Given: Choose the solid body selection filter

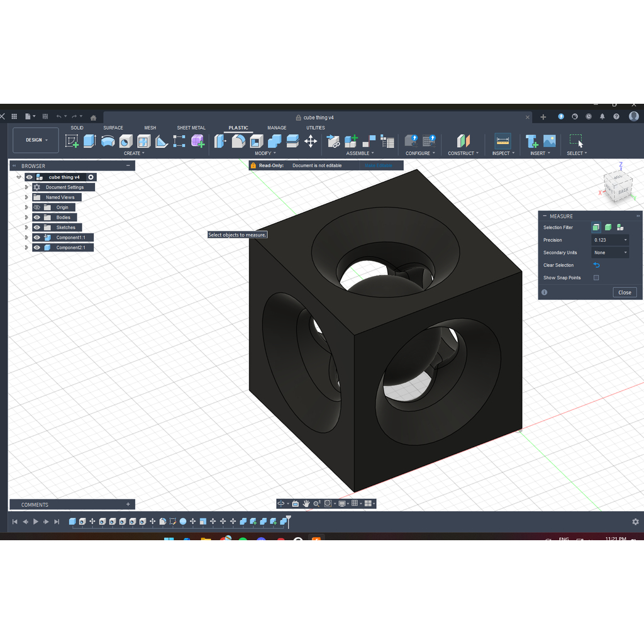Looking at the screenshot, I should (x=608, y=228).
